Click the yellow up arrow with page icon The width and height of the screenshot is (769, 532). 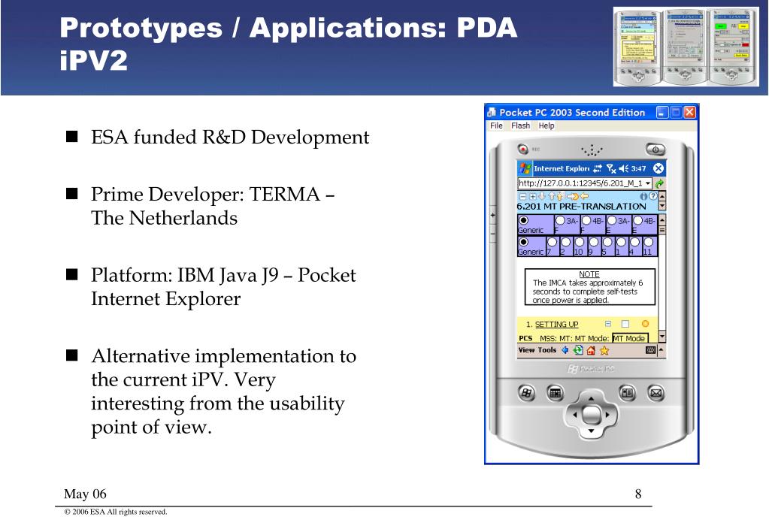(x=560, y=196)
